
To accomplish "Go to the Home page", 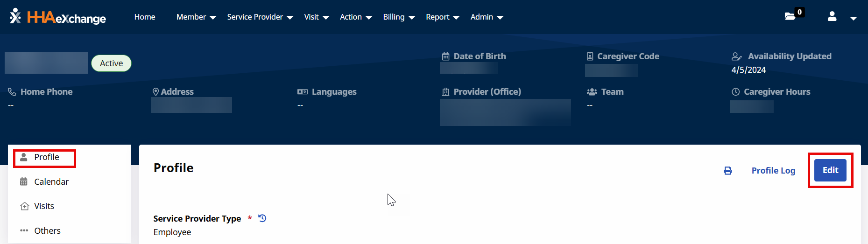I will coord(145,17).
